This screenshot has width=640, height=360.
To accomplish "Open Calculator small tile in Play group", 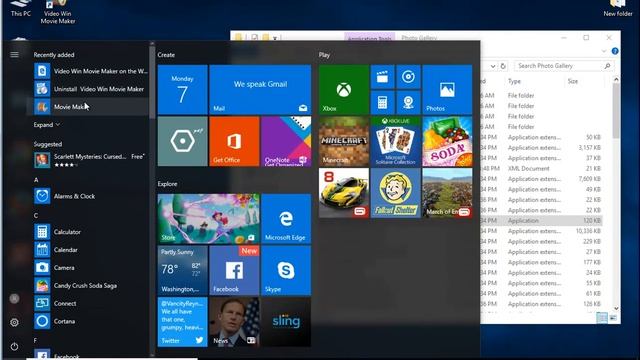I will [382, 102].
